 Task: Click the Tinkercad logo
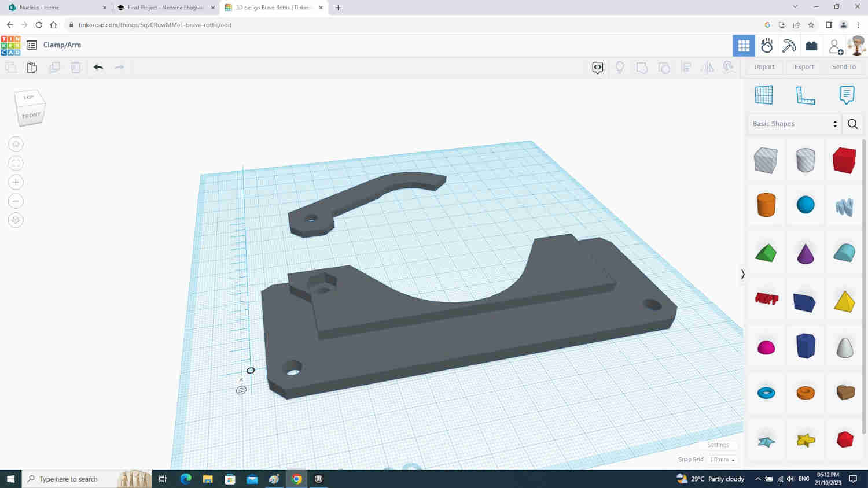(10, 45)
